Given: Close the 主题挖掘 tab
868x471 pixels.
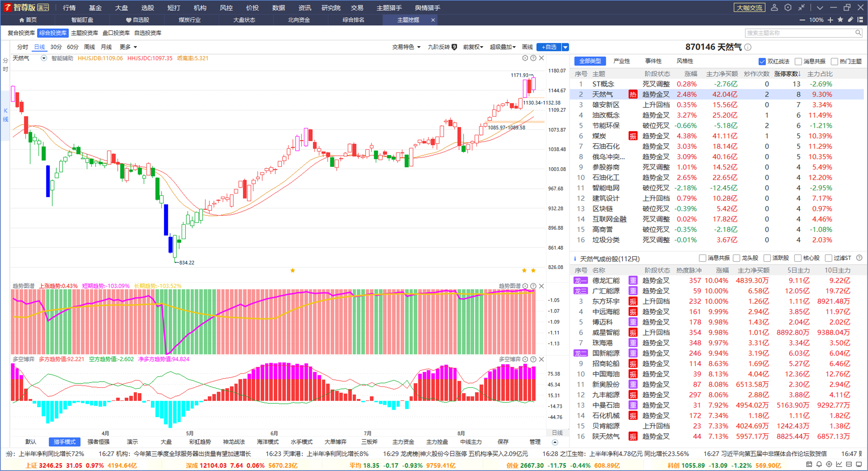Looking at the screenshot, I should pos(433,20).
